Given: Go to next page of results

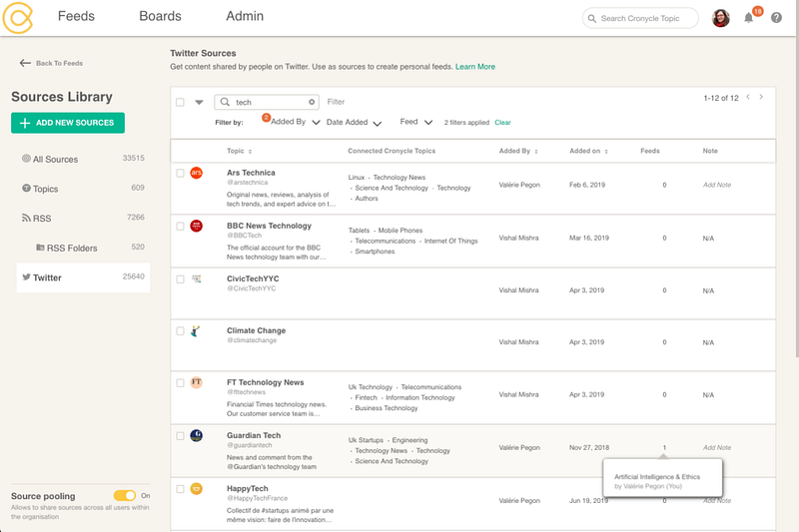Looking at the screenshot, I should click(x=761, y=98).
